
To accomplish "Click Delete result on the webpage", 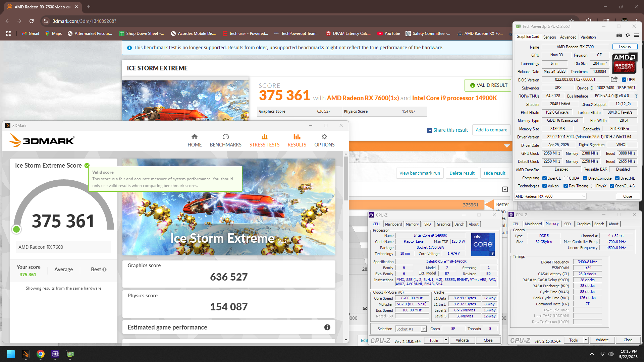I will coord(462,173).
